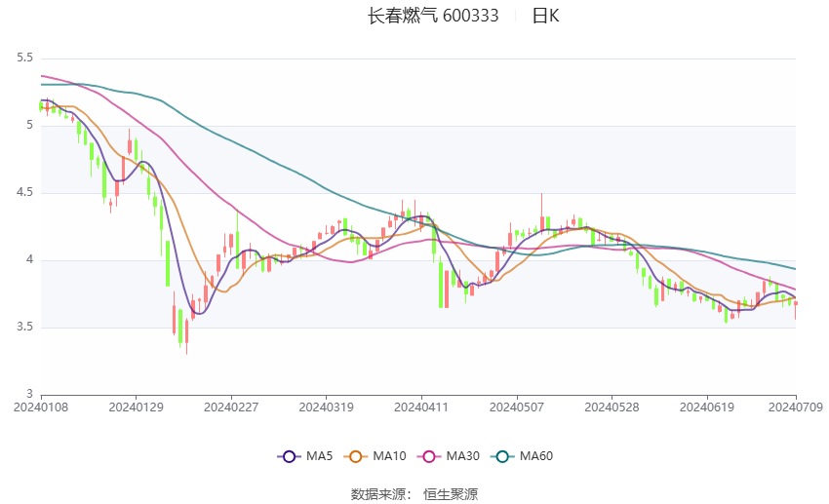This screenshot has height=504, width=829.
Task: Toggle the MA30 legend series
Action: point(449,456)
